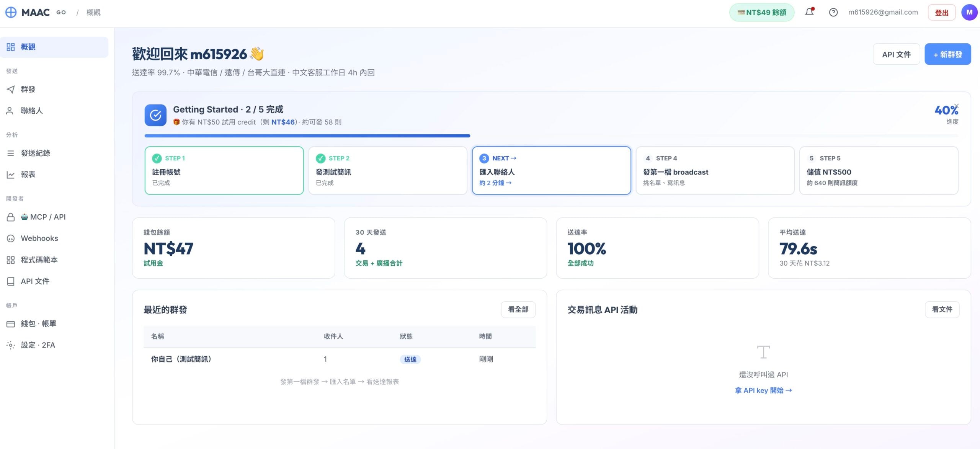Click the 聯絡人 person icon
980x449 pixels.
(10, 111)
